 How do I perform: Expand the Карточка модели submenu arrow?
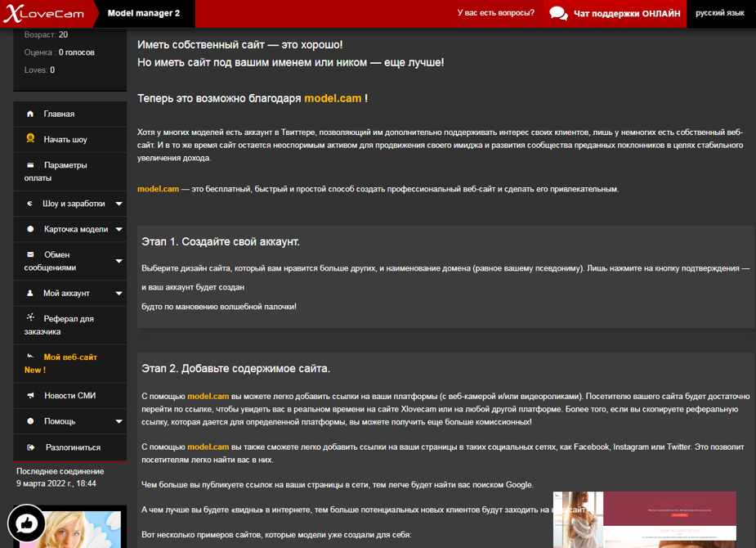click(119, 229)
